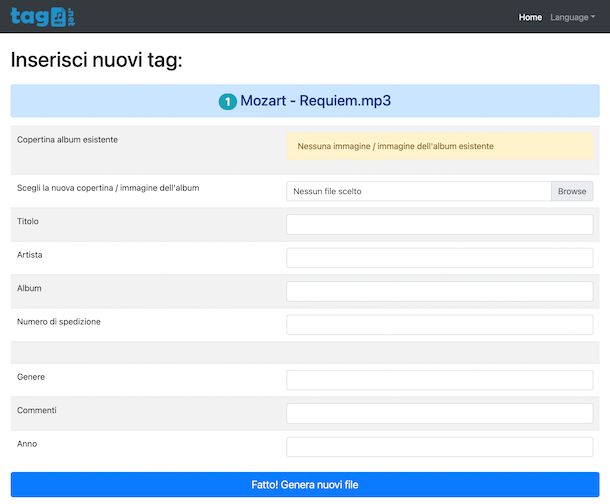
Task: Focus the Album input field
Action: [440, 291]
